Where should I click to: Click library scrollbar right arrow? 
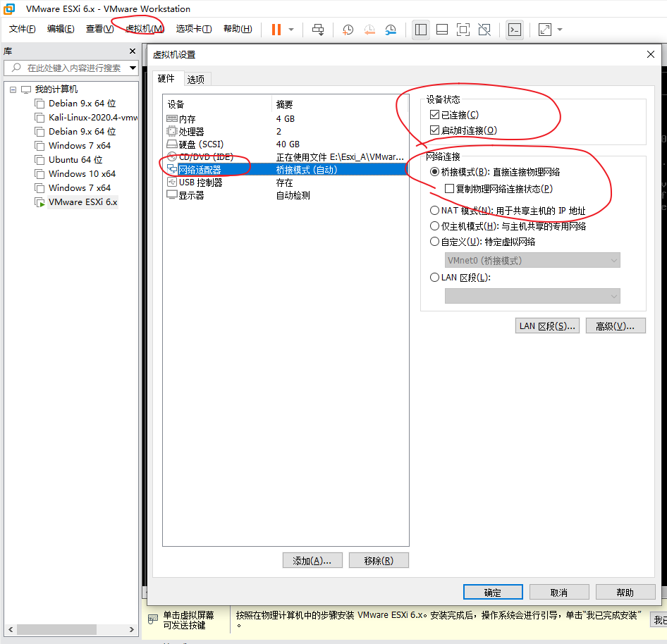(132, 629)
